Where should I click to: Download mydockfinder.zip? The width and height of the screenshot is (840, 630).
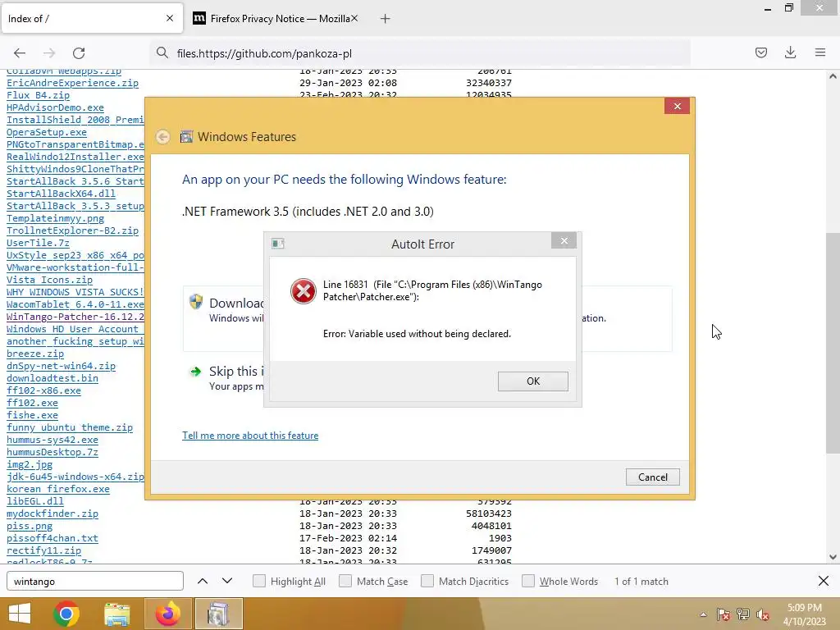point(52,514)
